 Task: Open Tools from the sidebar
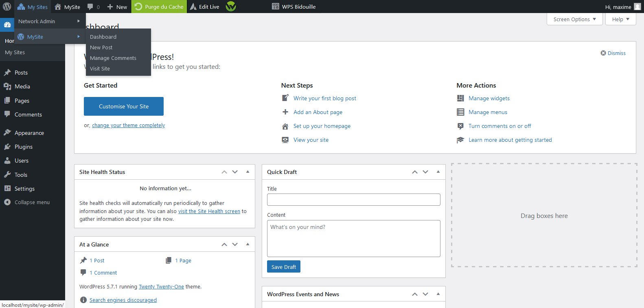coord(21,175)
